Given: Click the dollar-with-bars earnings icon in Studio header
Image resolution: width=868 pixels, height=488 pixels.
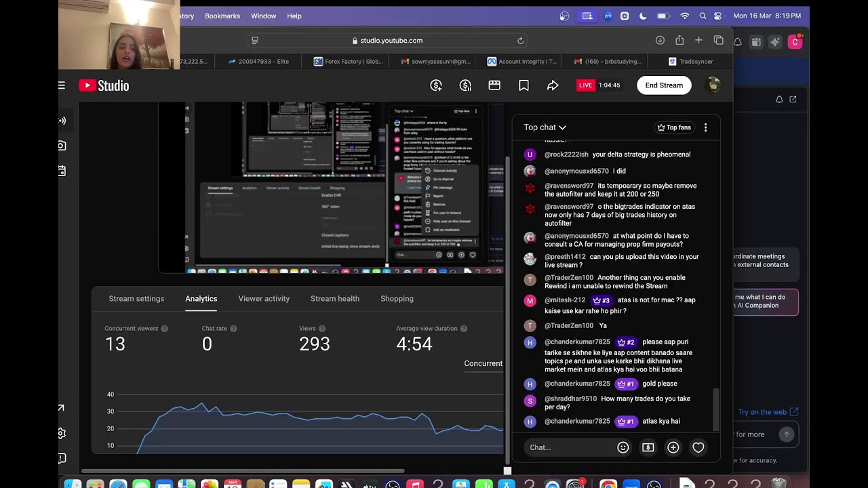Looking at the screenshot, I should pos(465,85).
